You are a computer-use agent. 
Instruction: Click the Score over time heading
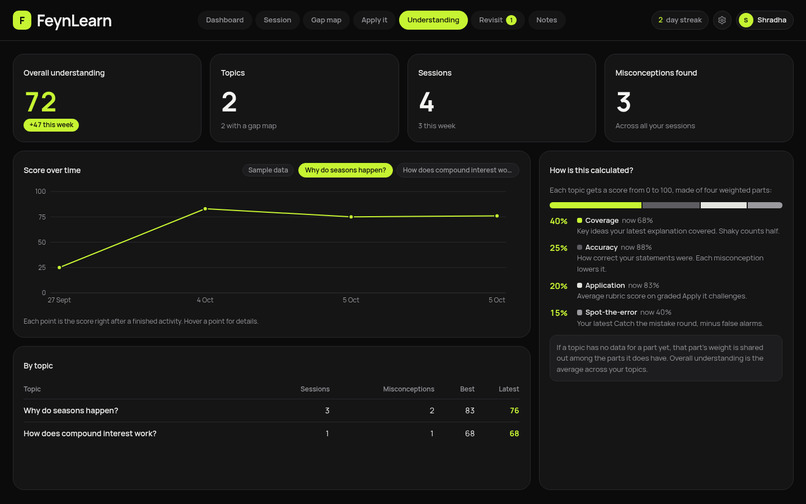pos(52,170)
